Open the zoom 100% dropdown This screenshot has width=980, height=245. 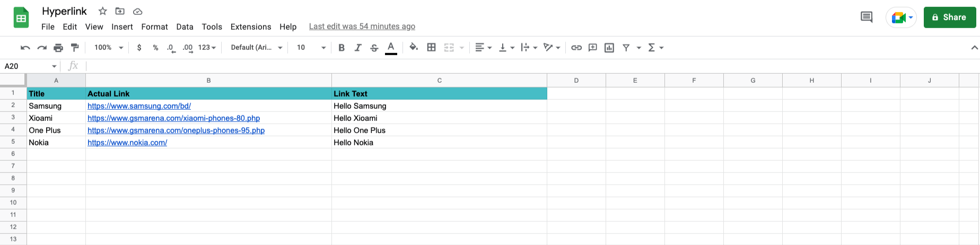[x=109, y=48]
